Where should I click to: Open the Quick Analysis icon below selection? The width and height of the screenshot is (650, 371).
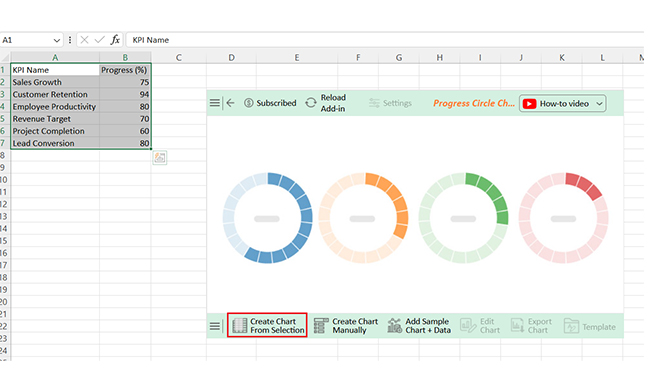(160, 158)
